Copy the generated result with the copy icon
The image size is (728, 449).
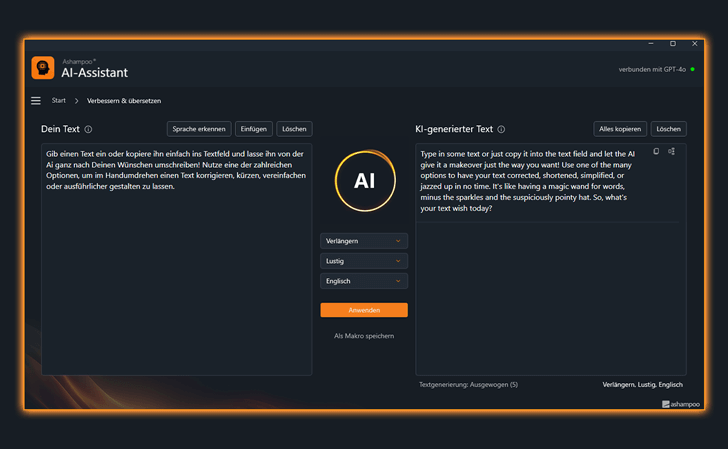[656, 152]
